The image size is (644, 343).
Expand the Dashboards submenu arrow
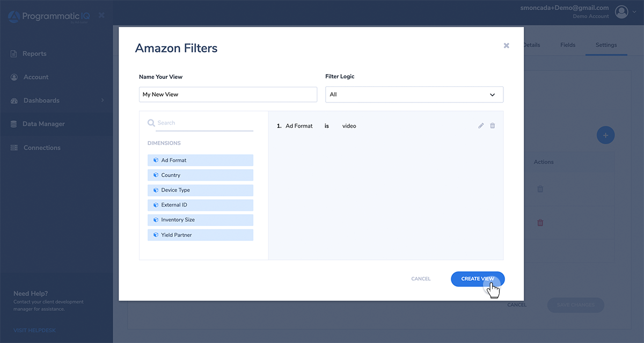pos(103,100)
